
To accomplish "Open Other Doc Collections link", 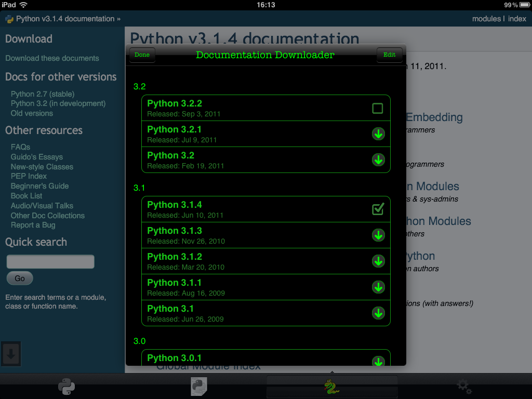I will [x=48, y=216].
